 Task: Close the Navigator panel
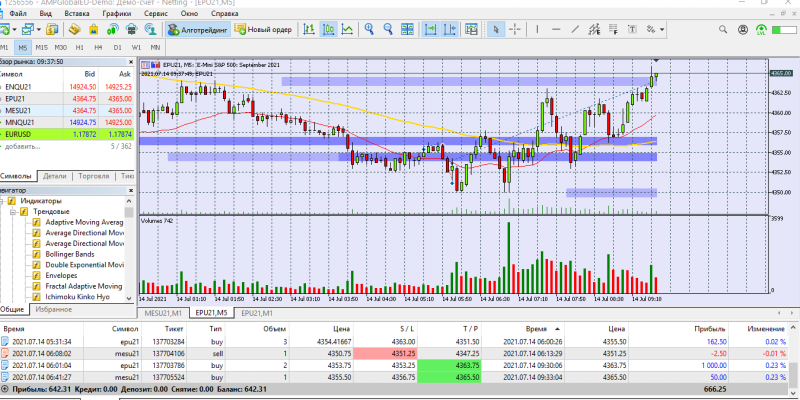point(131,190)
